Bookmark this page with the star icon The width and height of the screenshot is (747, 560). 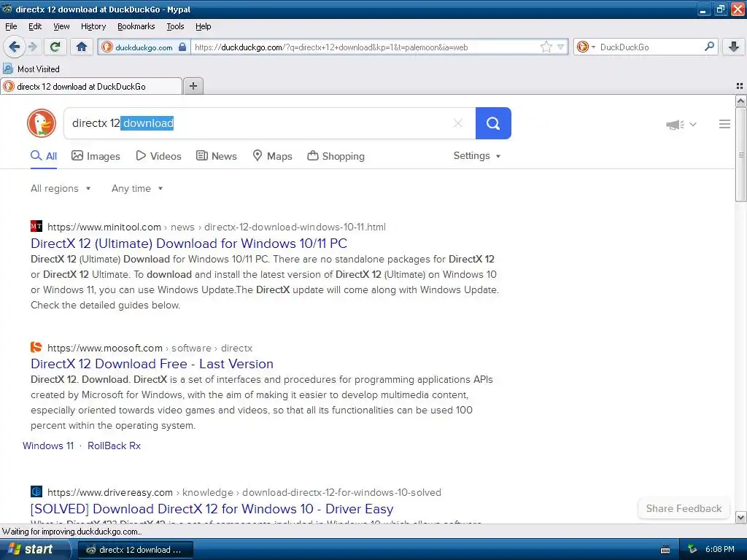546,47
